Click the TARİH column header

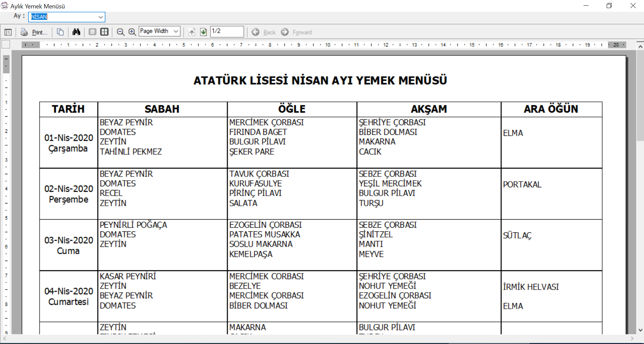(68, 109)
